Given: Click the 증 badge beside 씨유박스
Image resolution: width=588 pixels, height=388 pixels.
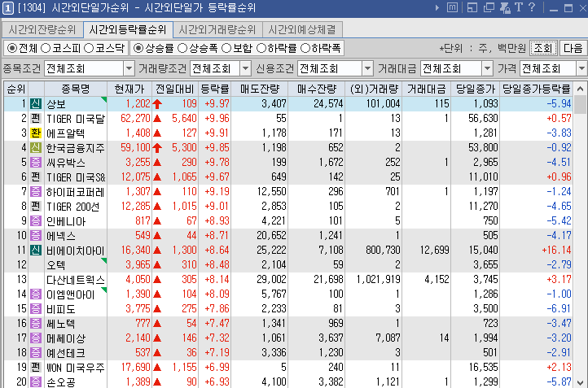Looking at the screenshot, I should pos(36,162).
